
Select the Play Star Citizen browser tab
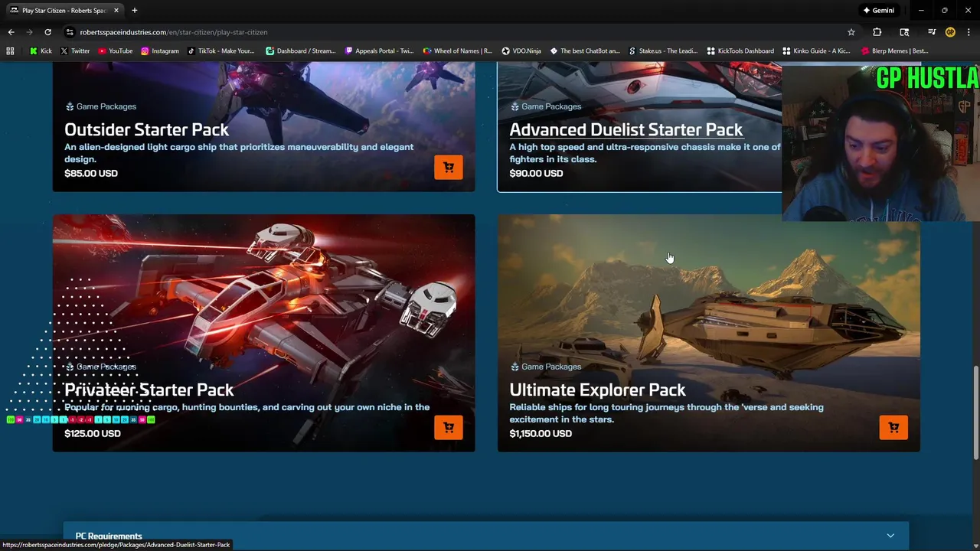[x=64, y=10]
